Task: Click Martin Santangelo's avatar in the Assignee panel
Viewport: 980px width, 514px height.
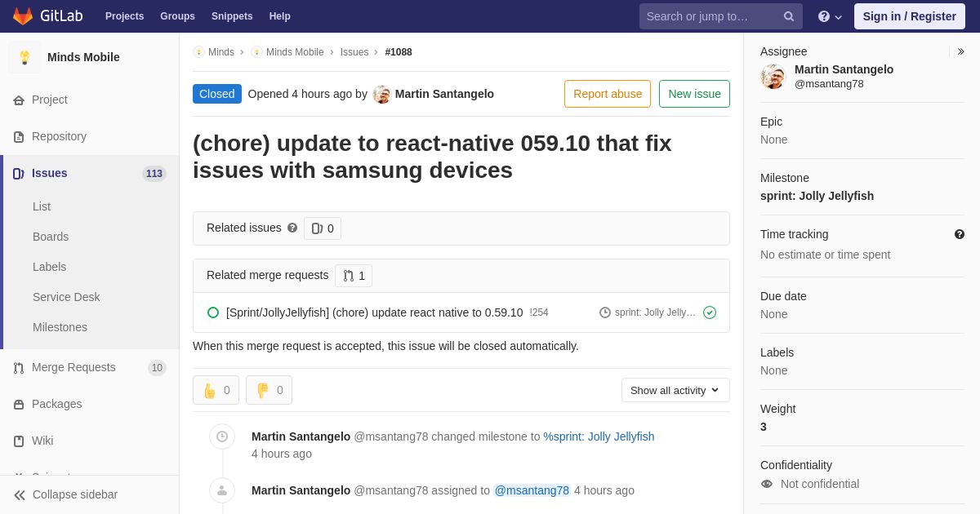Action: click(x=773, y=77)
